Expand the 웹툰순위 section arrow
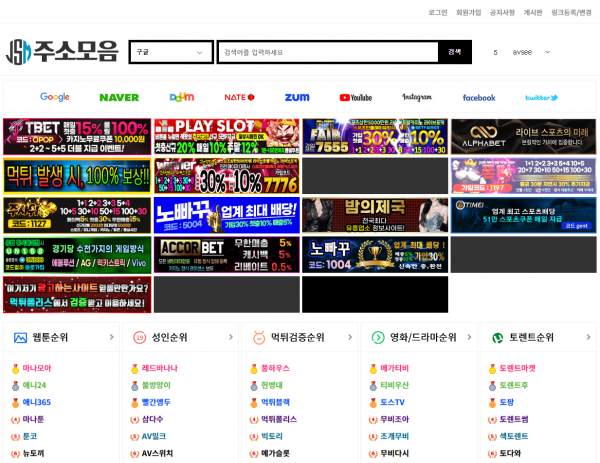The image size is (600, 463). pos(111,337)
